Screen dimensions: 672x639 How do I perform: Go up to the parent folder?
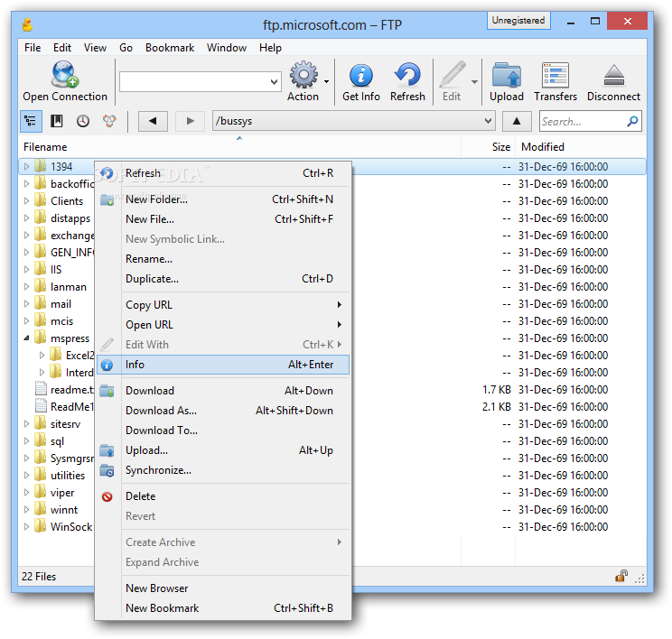click(x=517, y=121)
